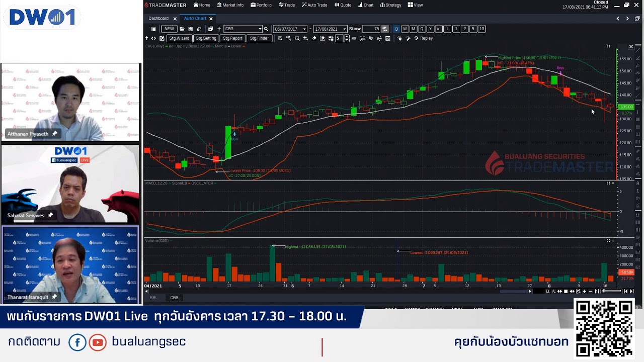Select the W weekly timeframe

[405, 29]
